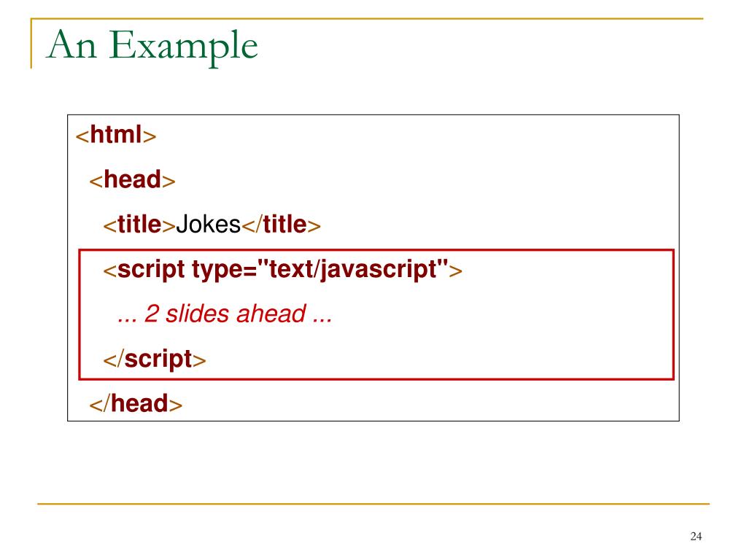Image resolution: width=747 pixels, height=560 pixels.
Task: Click the closing </script> tag
Action: pyautogui.click(x=155, y=359)
